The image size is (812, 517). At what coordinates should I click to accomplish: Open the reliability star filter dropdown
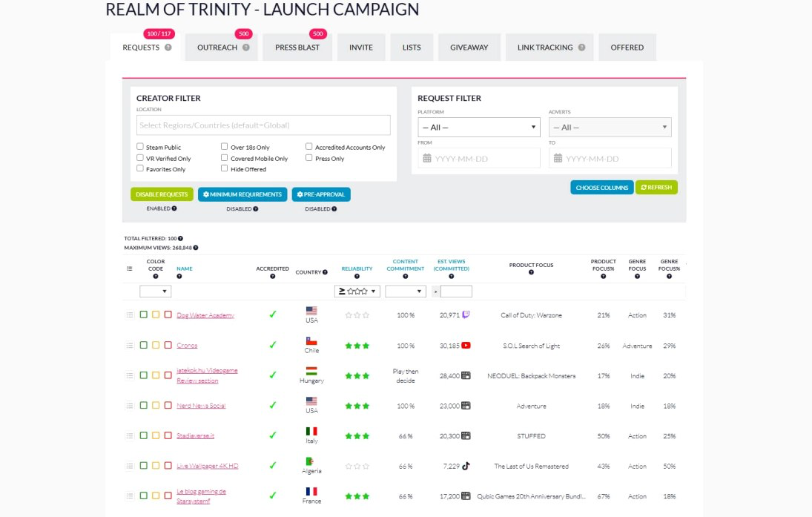click(x=357, y=291)
